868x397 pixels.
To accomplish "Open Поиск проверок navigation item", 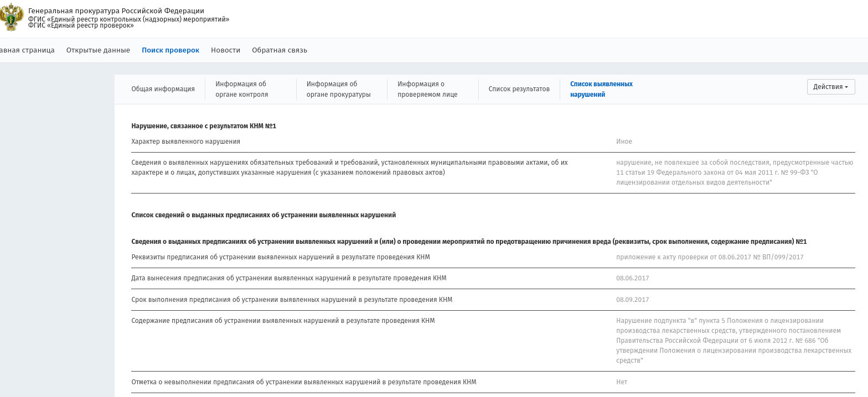I will [170, 50].
